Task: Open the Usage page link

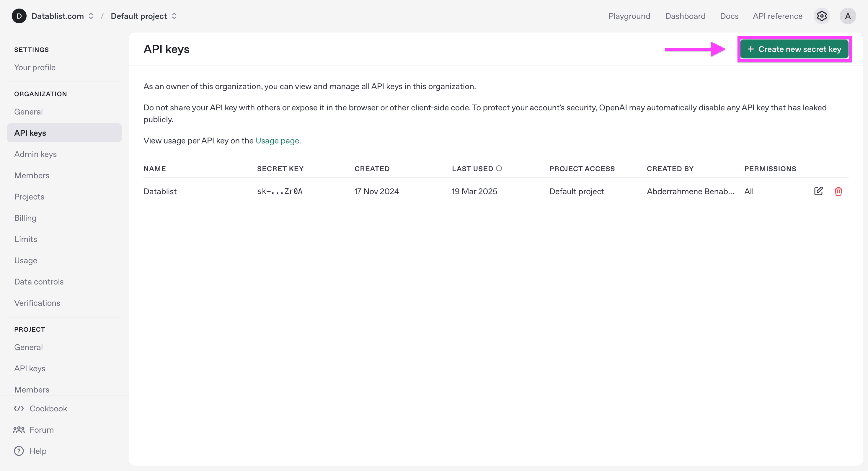Action: (x=277, y=140)
